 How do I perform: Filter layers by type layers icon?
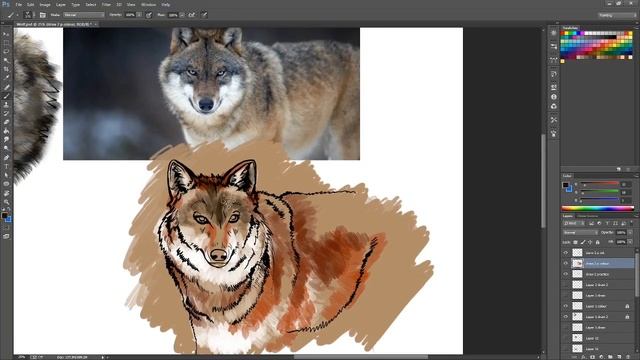(x=607, y=223)
